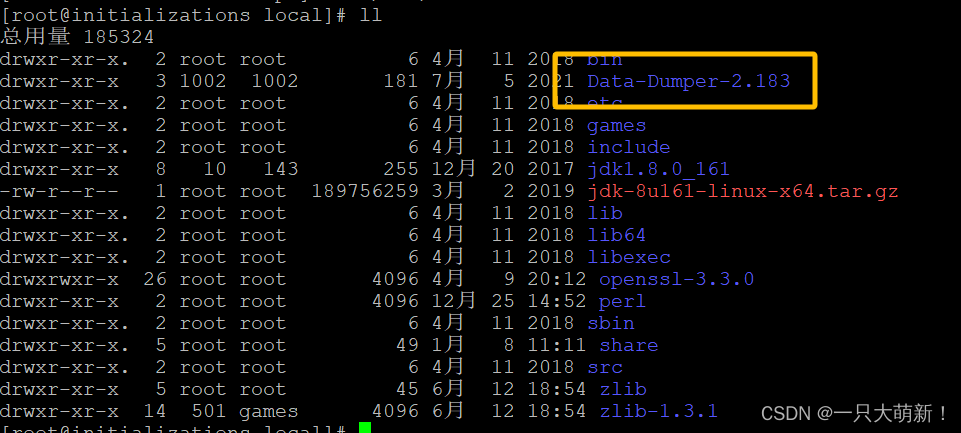Image resolution: width=961 pixels, height=433 pixels.
Task: Select the Data-Dumper-2.183 directory name
Action: pyautogui.click(x=689, y=81)
